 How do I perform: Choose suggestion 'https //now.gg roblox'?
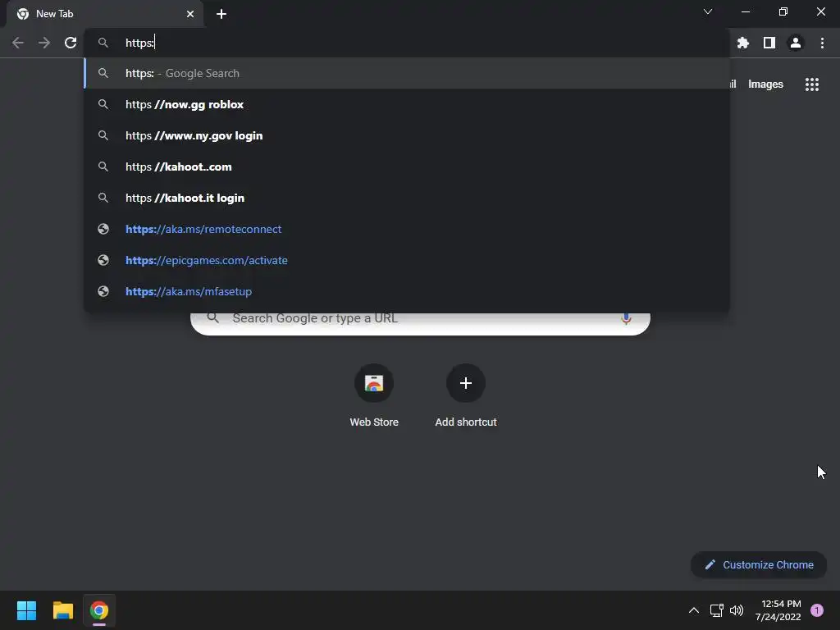tap(407, 104)
